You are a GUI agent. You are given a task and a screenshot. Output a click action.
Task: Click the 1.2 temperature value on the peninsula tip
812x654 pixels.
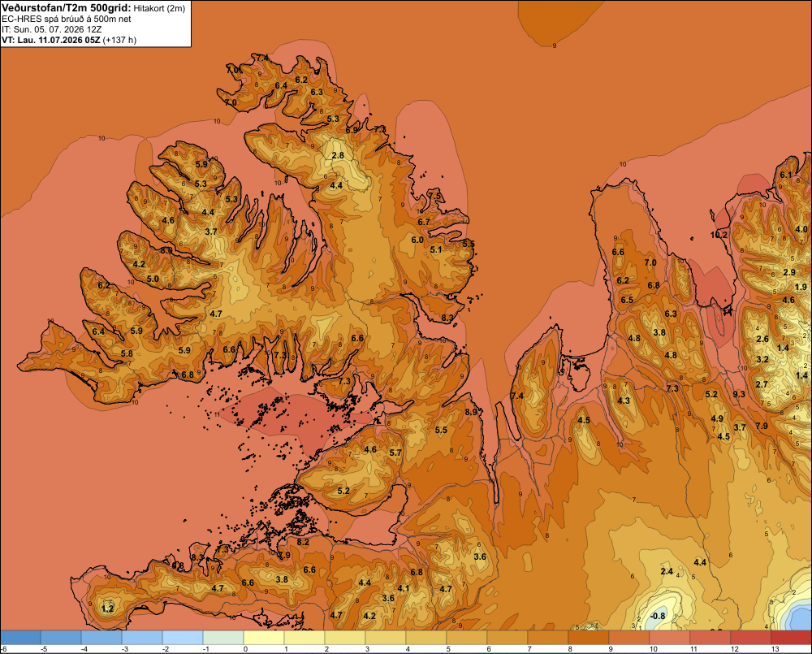pos(107,609)
